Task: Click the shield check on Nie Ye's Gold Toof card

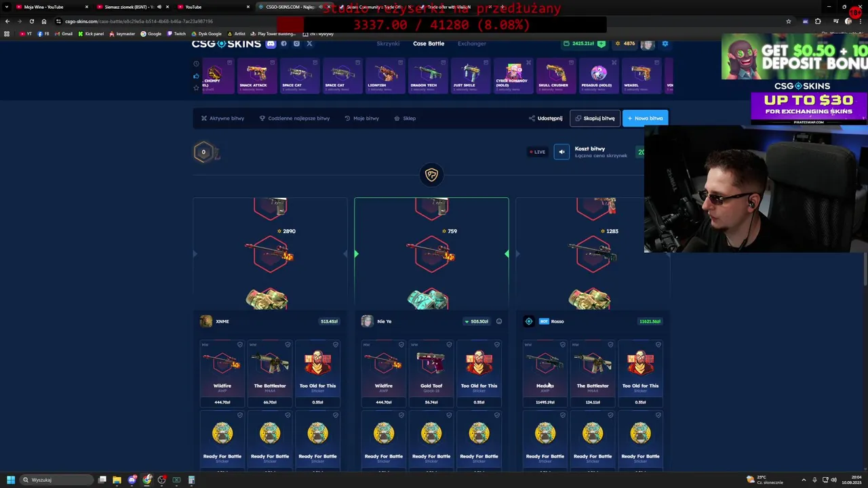Action: [x=449, y=345]
